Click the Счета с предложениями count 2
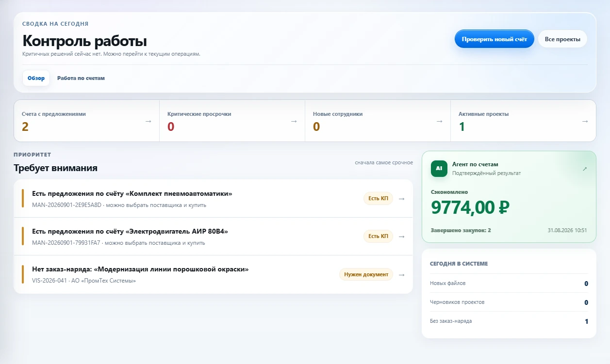This screenshot has width=610, height=364. coord(25,127)
